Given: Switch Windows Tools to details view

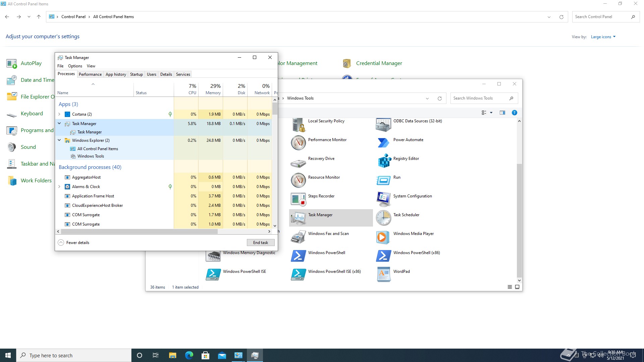Looking at the screenshot, I should (509, 287).
